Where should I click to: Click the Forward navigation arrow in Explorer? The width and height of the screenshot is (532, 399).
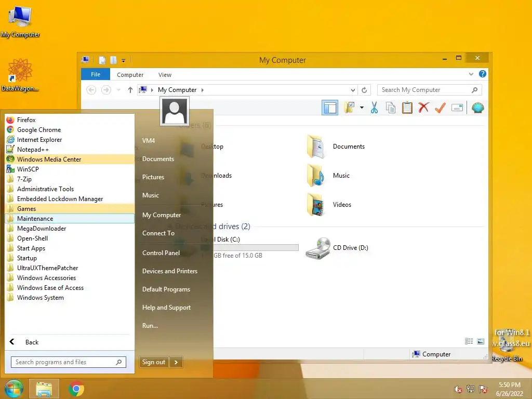[x=106, y=90]
